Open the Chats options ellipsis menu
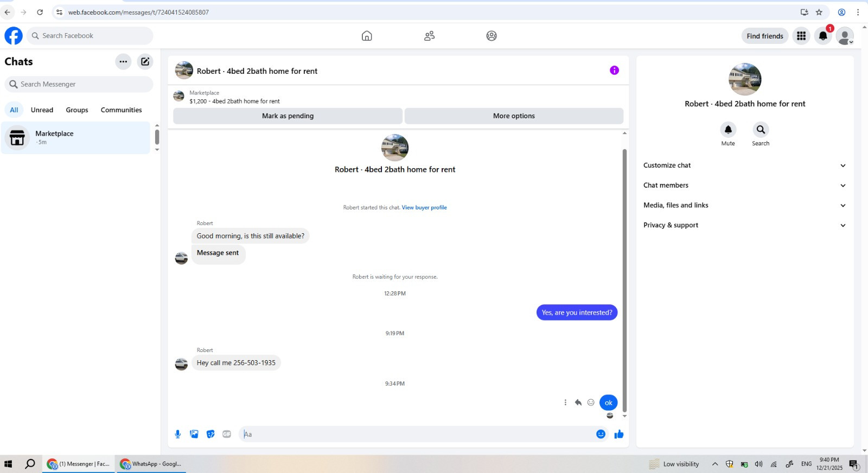The height and width of the screenshot is (473, 868). [x=123, y=61]
